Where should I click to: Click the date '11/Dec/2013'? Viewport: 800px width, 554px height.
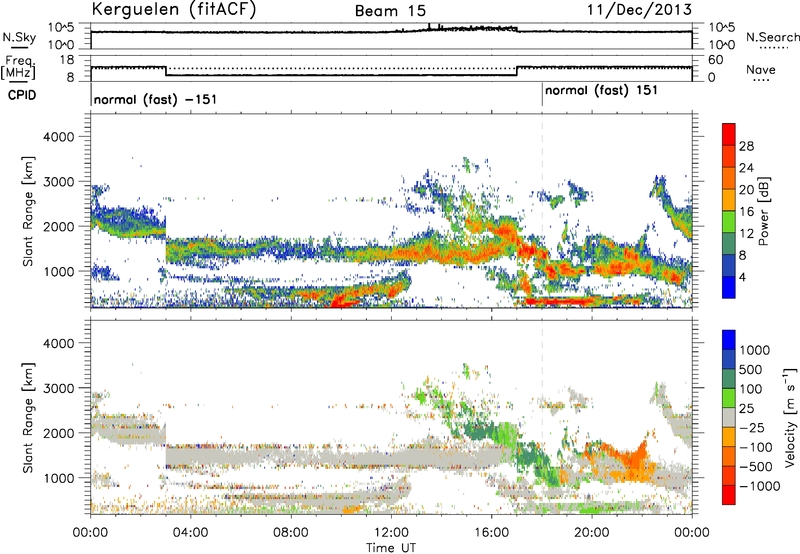[x=639, y=10]
